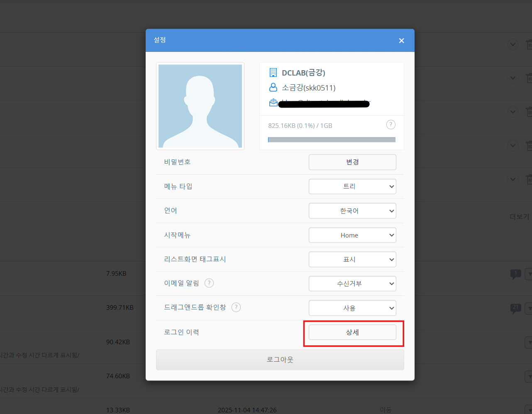Click the 더보기 link behind the dialog

point(520,217)
